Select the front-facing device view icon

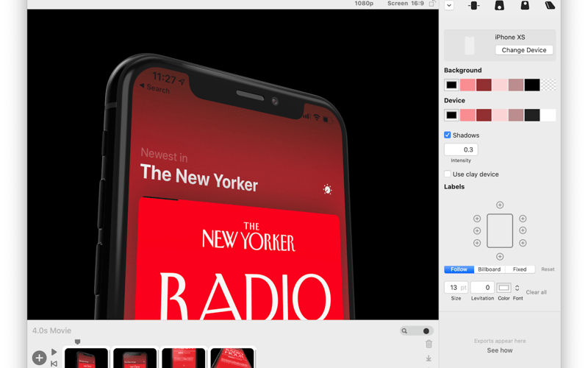tap(474, 5)
